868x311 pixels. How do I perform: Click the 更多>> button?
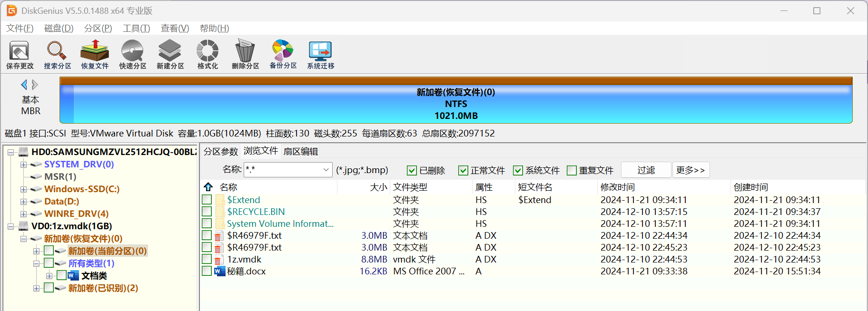690,170
